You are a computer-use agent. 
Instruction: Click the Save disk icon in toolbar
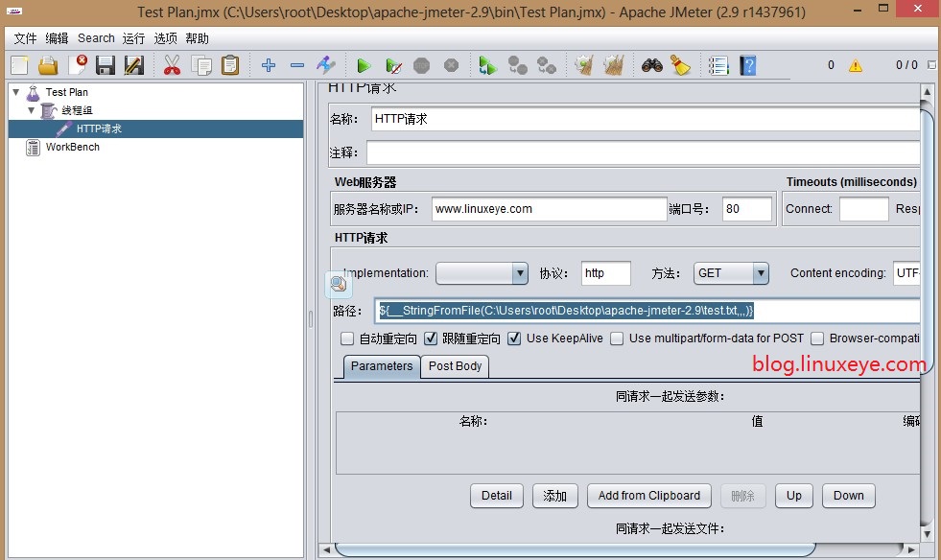coord(106,65)
